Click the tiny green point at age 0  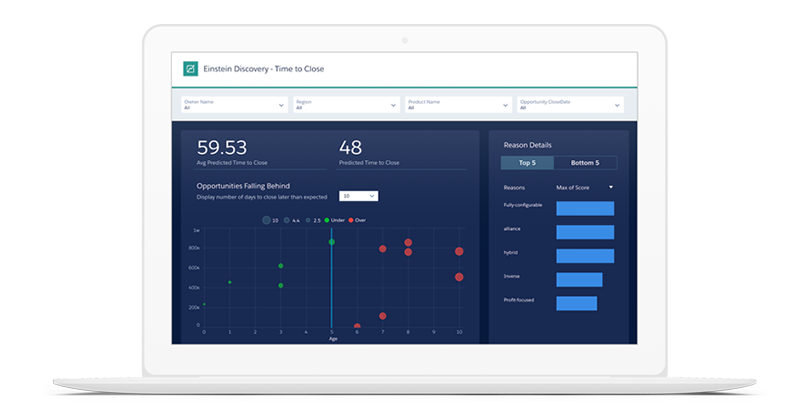[205, 304]
